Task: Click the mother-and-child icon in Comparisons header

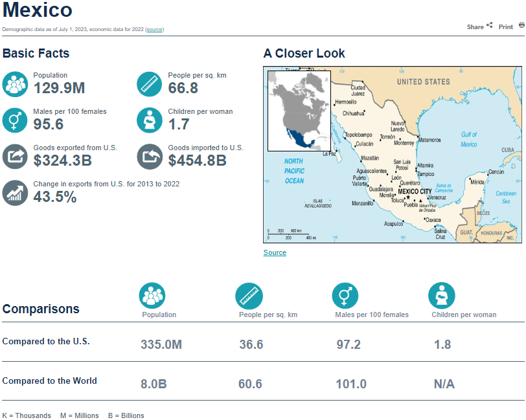Action: [x=442, y=296]
